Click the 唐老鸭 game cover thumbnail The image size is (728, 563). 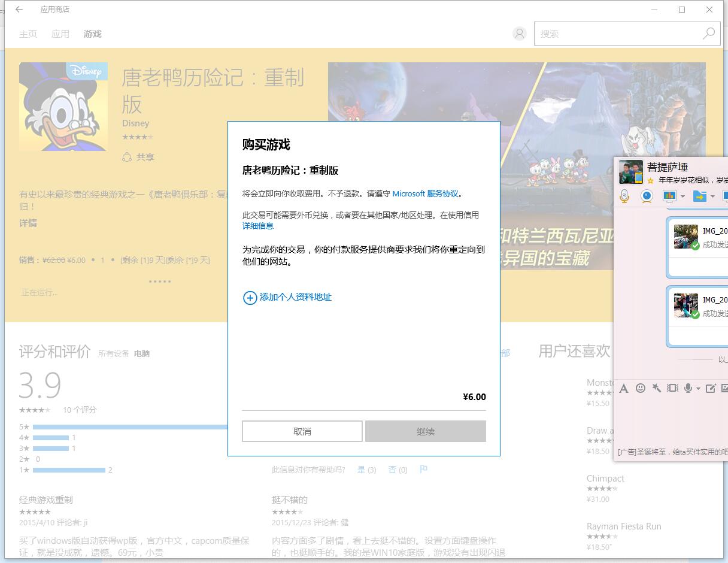click(x=63, y=107)
